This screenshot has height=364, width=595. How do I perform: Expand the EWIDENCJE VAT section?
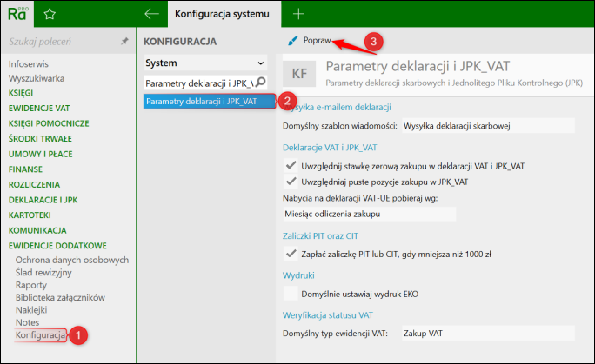[39, 108]
